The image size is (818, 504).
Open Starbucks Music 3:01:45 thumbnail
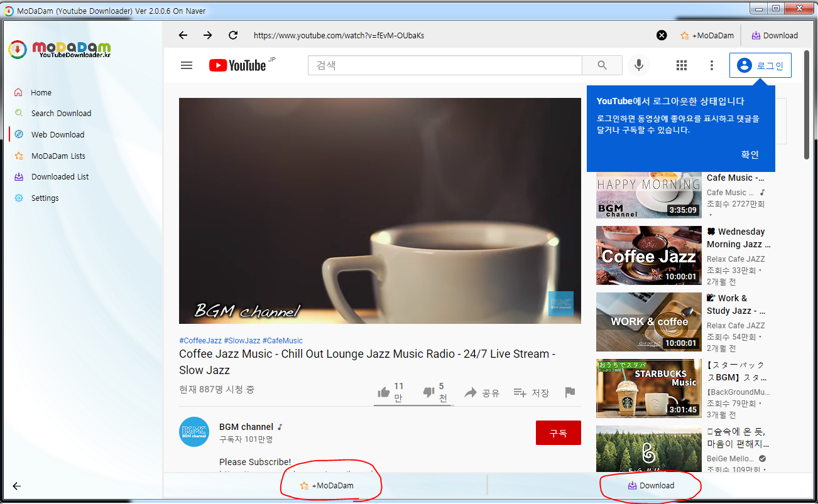coord(649,389)
